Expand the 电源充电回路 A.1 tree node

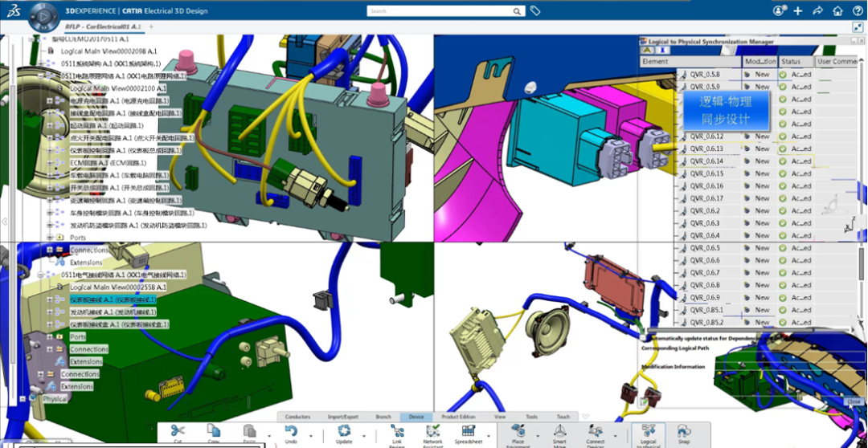tap(50, 100)
